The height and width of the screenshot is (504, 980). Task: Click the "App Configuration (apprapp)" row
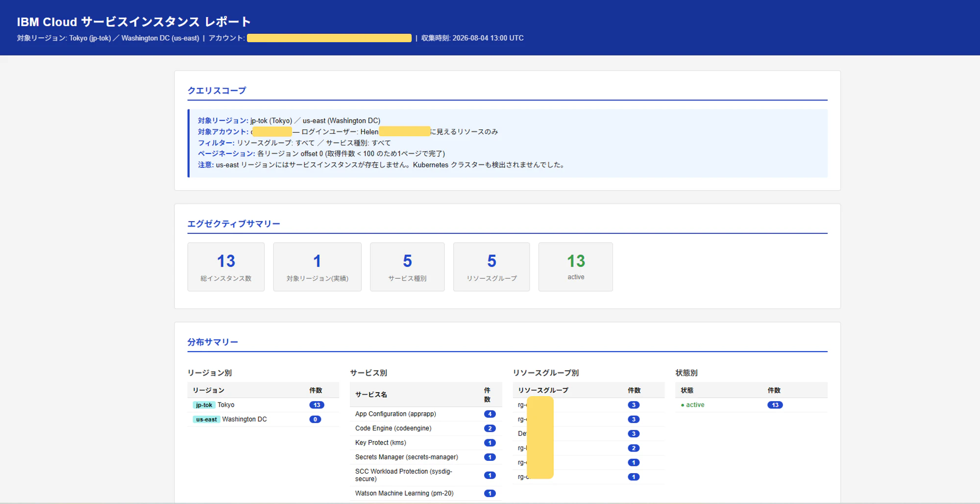tap(426, 414)
